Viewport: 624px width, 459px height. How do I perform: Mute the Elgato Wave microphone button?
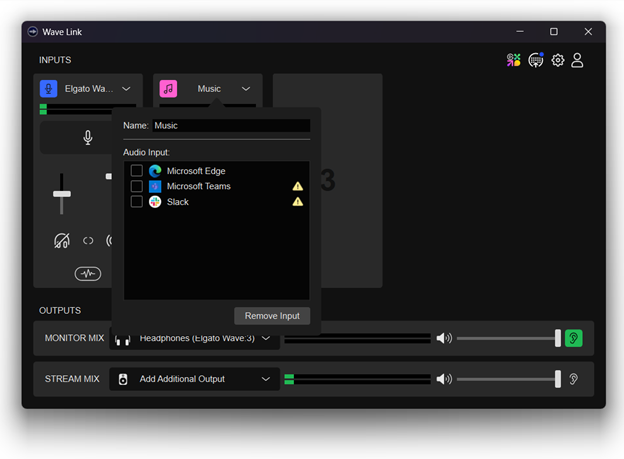point(88,138)
